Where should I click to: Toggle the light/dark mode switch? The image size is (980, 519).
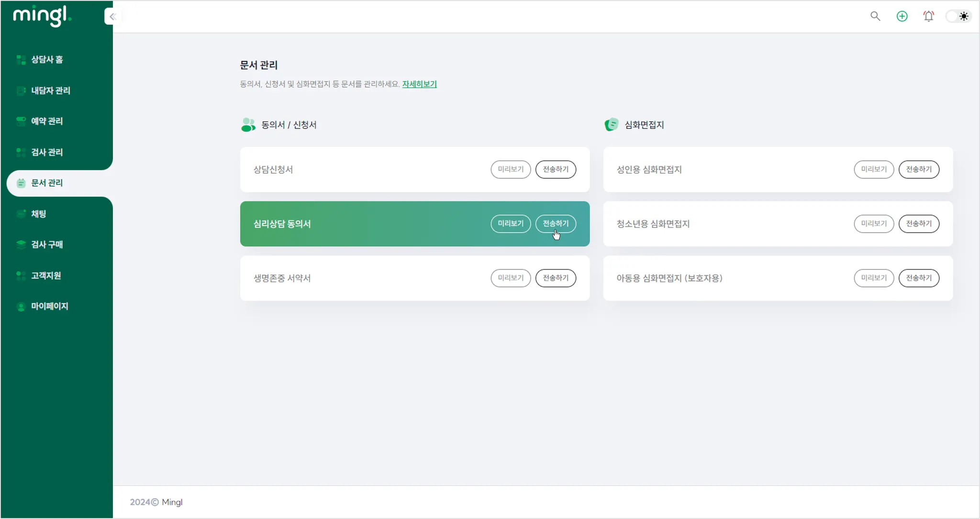[958, 16]
